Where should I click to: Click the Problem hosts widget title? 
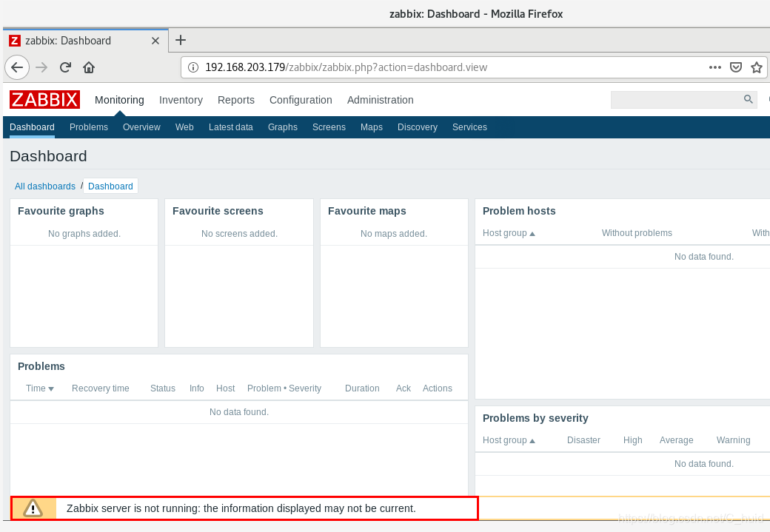click(x=519, y=211)
